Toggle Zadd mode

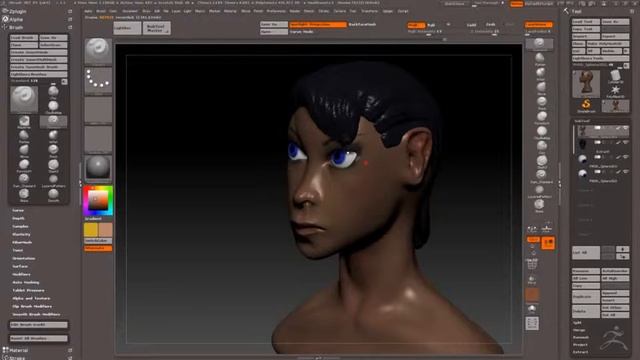(x=471, y=25)
